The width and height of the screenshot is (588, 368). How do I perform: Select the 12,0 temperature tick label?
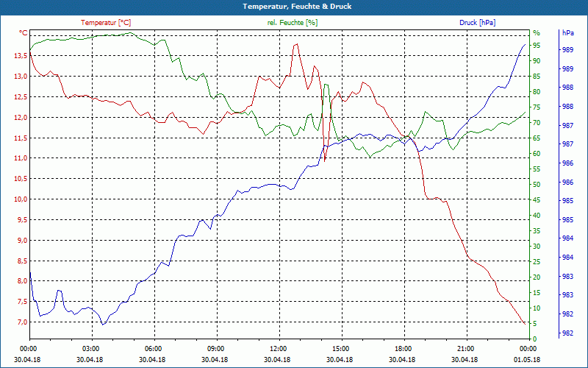[21, 118]
